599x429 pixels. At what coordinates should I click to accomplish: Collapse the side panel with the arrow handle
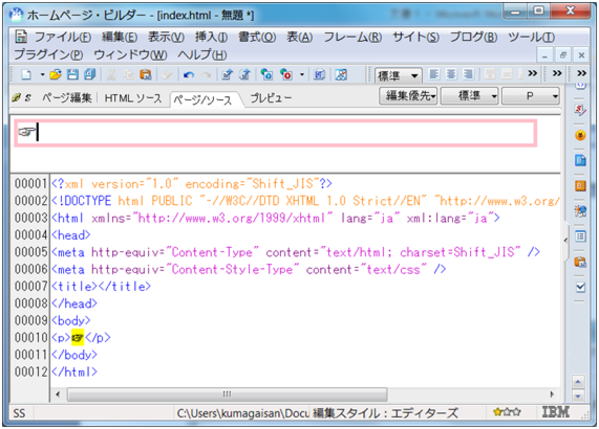566,240
